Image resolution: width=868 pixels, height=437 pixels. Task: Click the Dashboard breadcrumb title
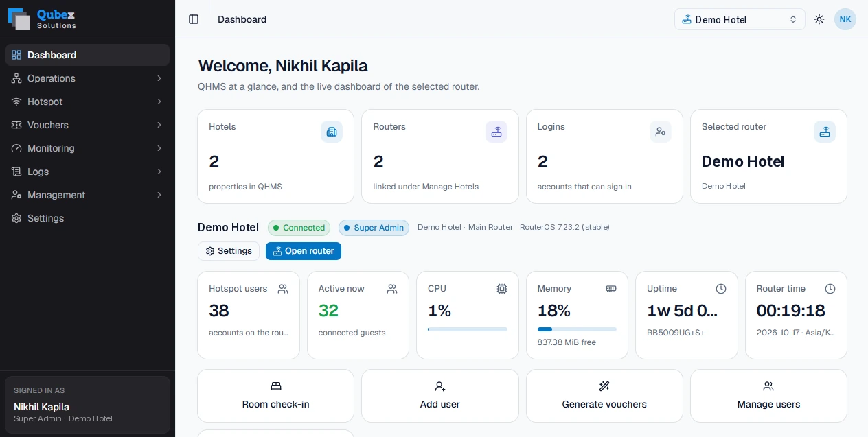pos(242,19)
